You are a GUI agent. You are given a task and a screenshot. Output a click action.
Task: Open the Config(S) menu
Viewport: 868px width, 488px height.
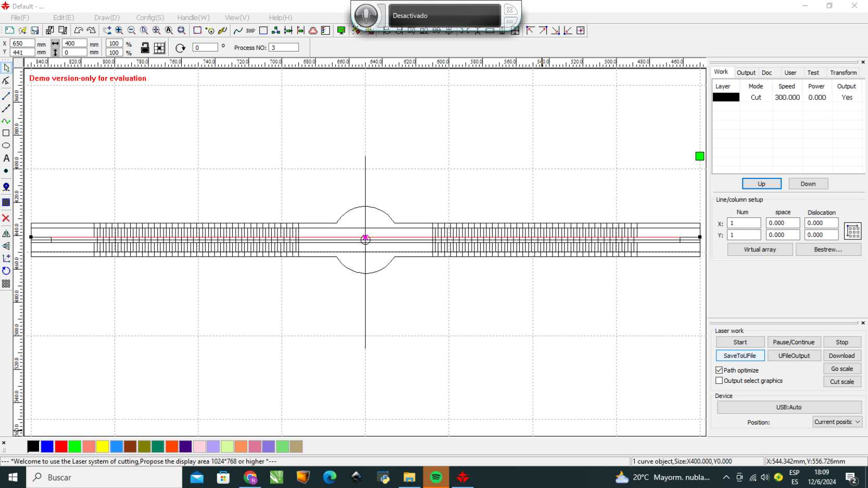click(x=150, y=18)
